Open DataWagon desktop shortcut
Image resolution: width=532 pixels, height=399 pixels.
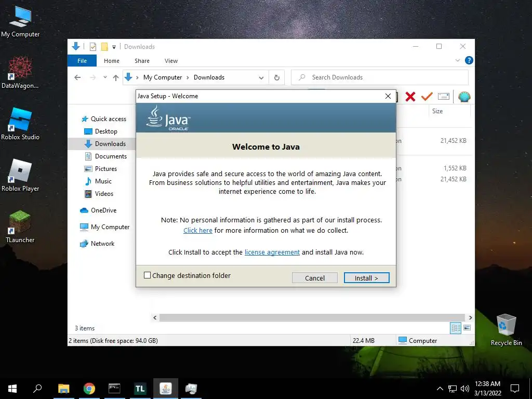[20, 73]
